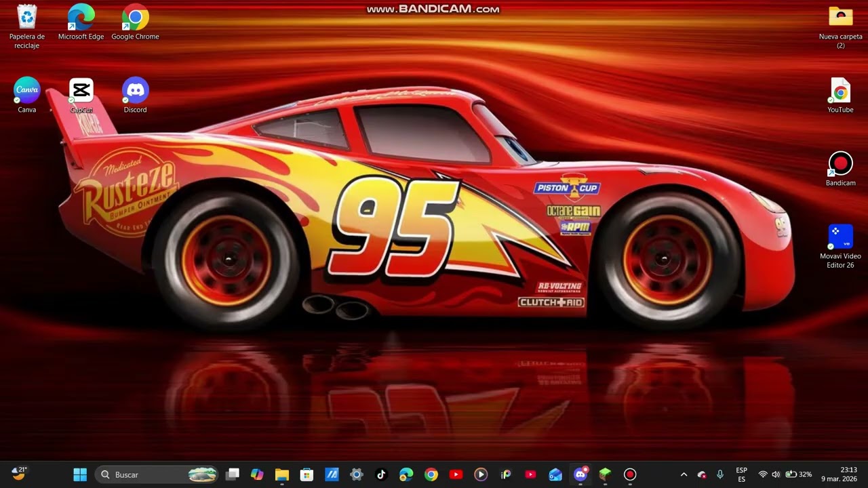This screenshot has height=488, width=868.
Task: Launch Copilot from the taskbar
Action: [257, 474]
